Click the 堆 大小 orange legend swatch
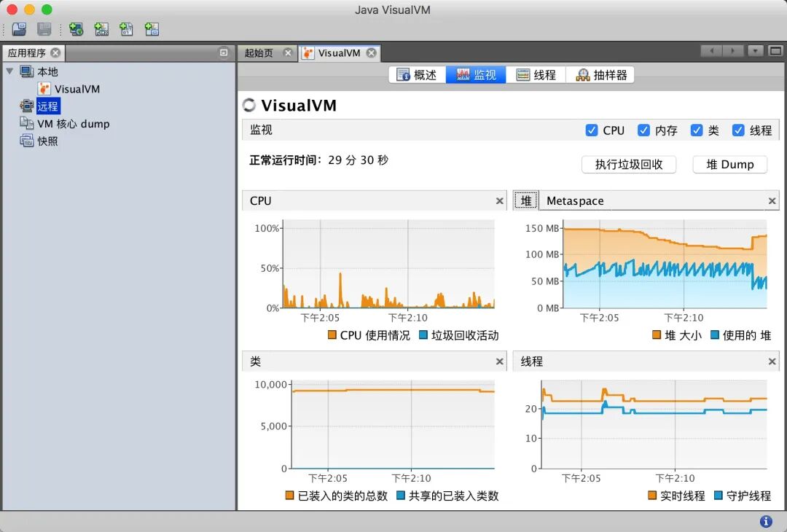787x532 pixels. (657, 335)
